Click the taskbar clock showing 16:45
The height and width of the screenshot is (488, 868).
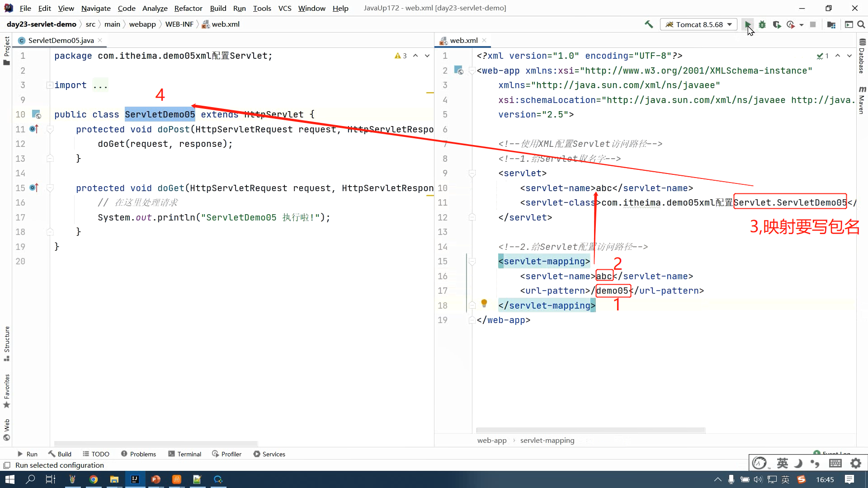coord(825,479)
